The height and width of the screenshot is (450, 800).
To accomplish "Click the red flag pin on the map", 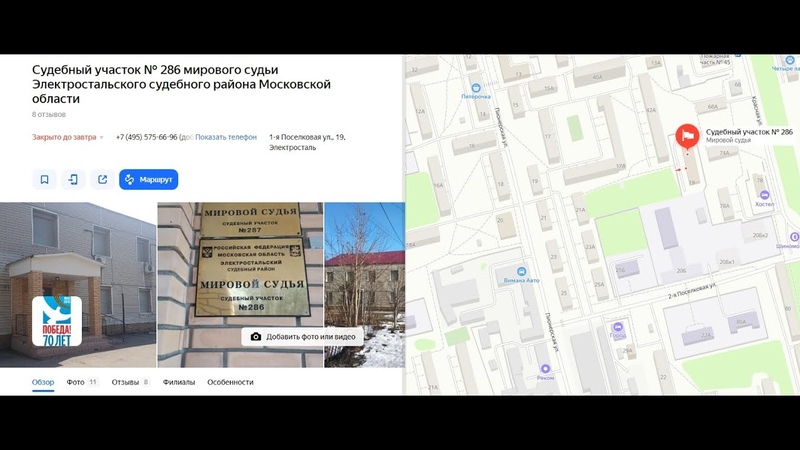I will tap(687, 136).
